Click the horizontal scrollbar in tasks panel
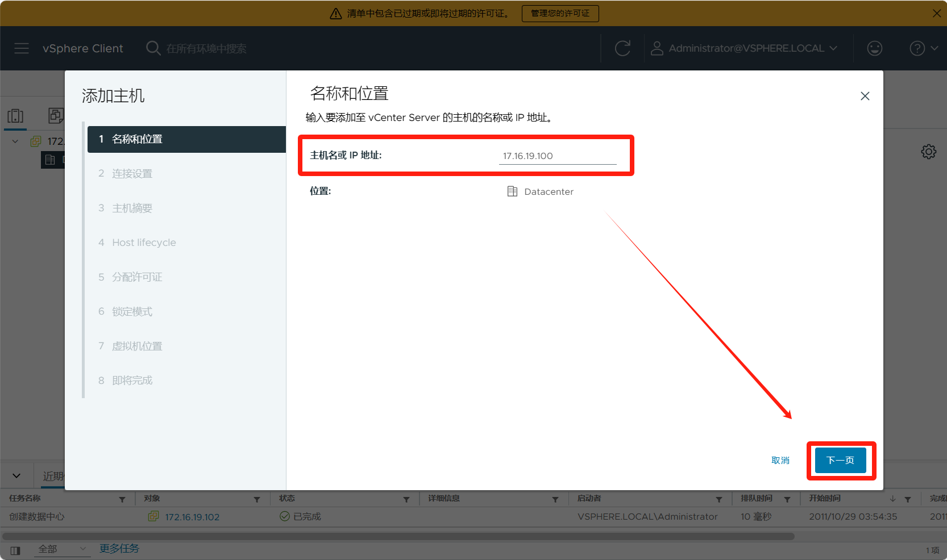This screenshot has width=947, height=560. tap(398, 536)
